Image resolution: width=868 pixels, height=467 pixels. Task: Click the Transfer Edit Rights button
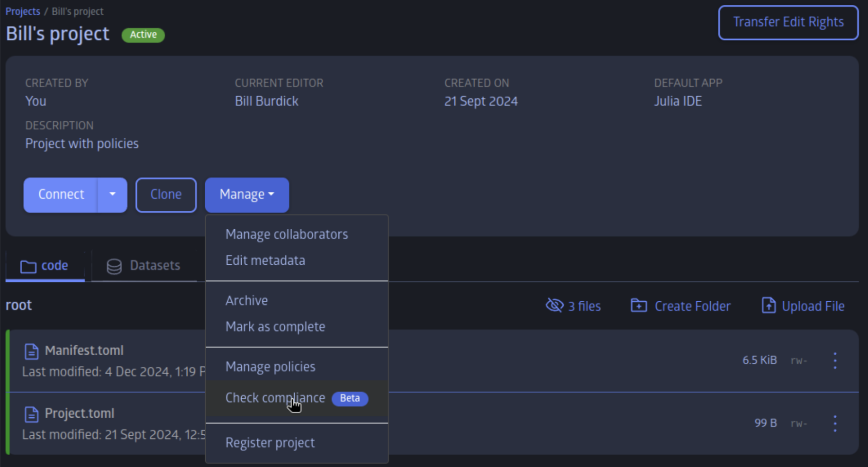click(788, 22)
